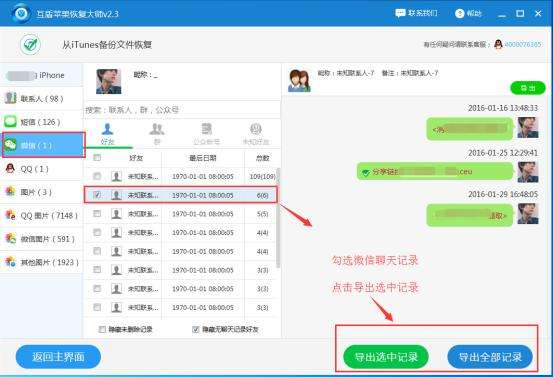The image size is (553, 377).
Task: Click the 从iTunes备份文件恢复 heading
Action: [107, 45]
